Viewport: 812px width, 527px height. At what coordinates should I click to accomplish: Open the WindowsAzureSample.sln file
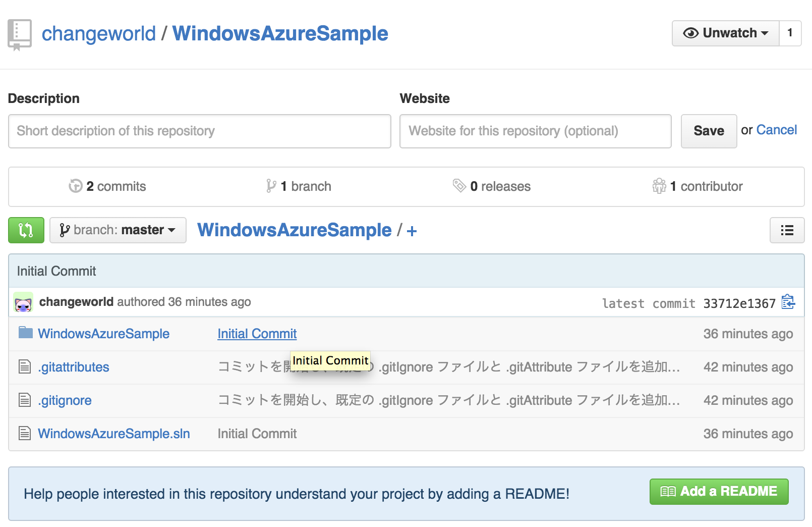coord(114,434)
